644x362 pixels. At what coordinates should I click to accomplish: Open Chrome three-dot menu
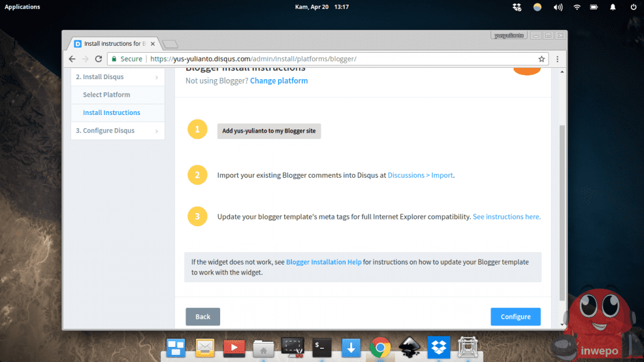click(557, 58)
